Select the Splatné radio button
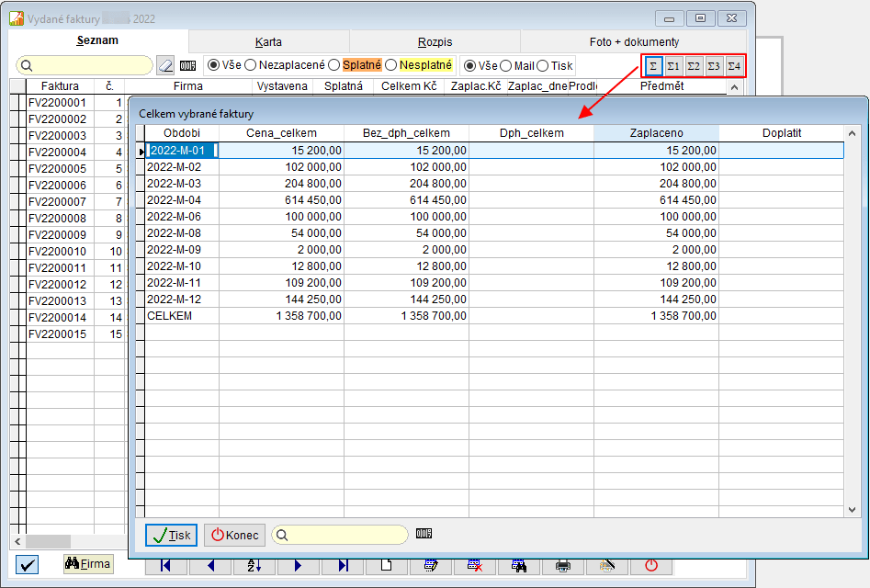 [334, 65]
